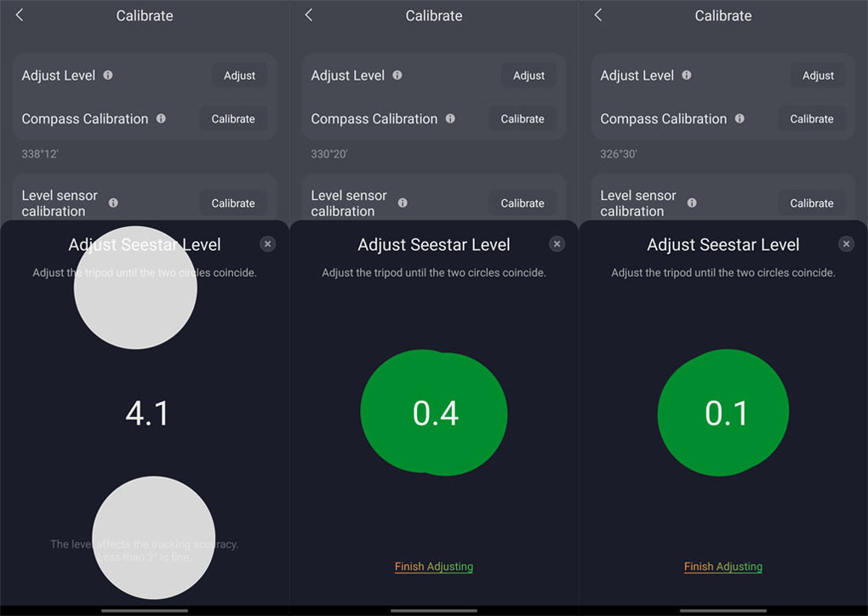Screen dimensions: 868x616
Task: Open Compass Calibration info icon above 326°30' heading
Action: click(x=740, y=118)
